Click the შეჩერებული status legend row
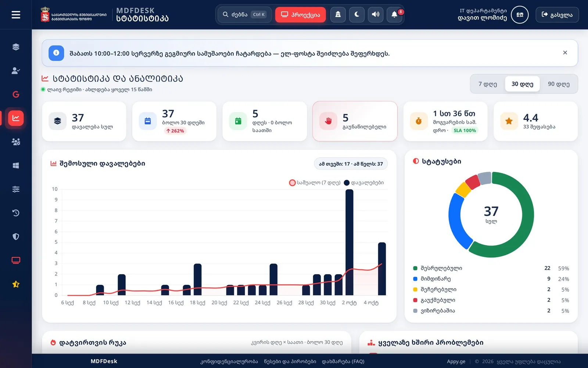The image size is (588, 368). point(491,290)
